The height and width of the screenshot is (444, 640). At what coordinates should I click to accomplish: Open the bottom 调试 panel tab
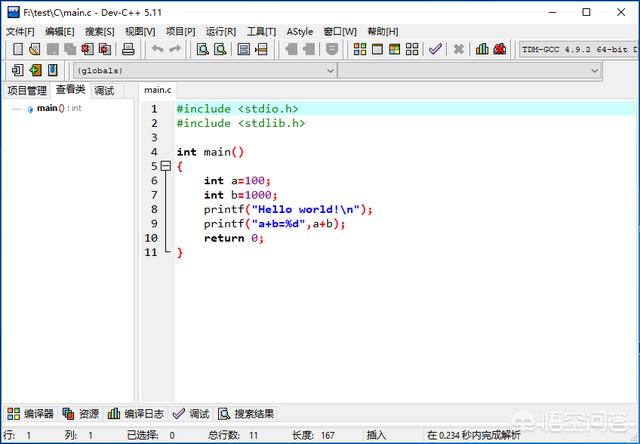point(191,414)
